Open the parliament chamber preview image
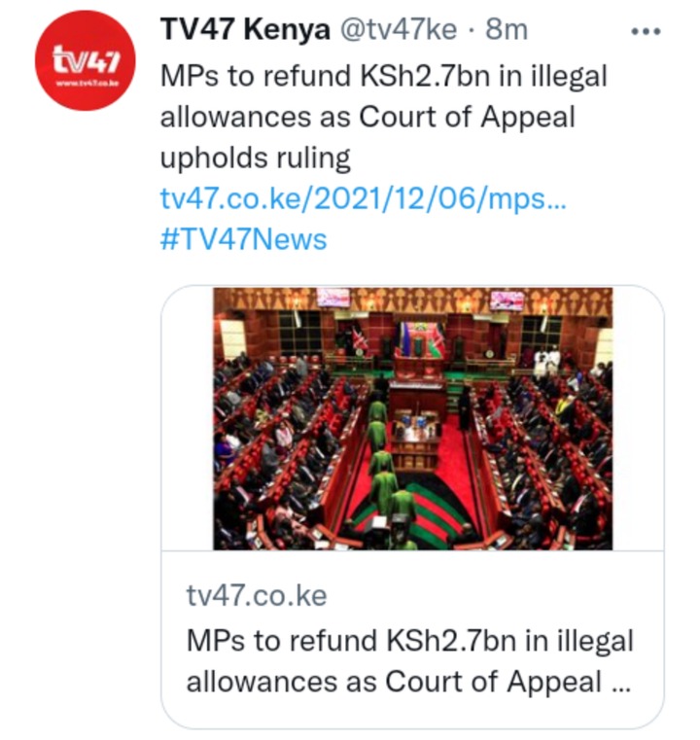The width and height of the screenshot is (700, 740). [x=412, y=418]
